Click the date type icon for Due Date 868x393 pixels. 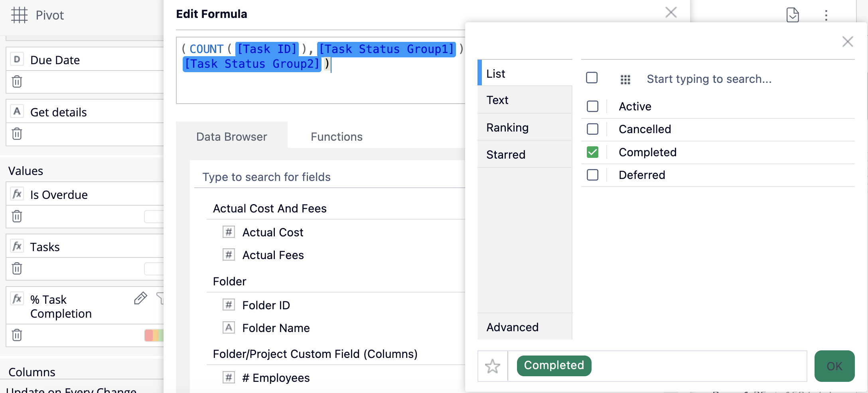(17, 59)
